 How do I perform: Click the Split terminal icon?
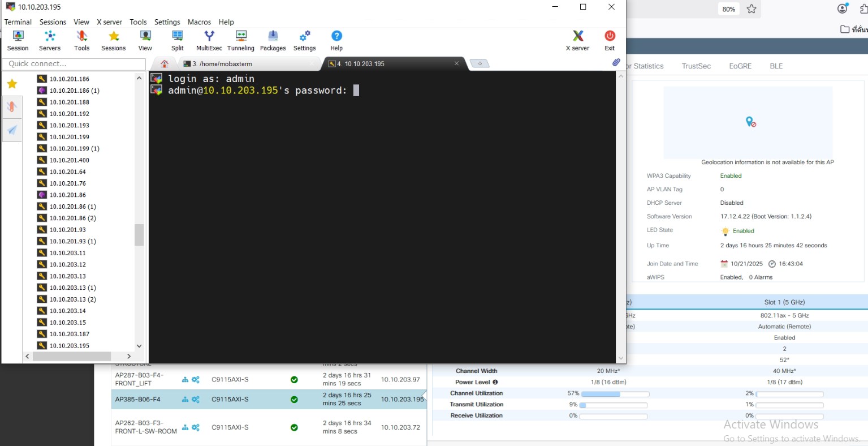[x=177, y=40]
